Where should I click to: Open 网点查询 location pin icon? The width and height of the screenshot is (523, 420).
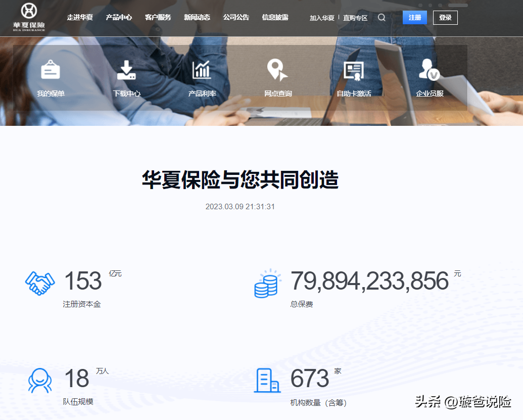(277, 70)
